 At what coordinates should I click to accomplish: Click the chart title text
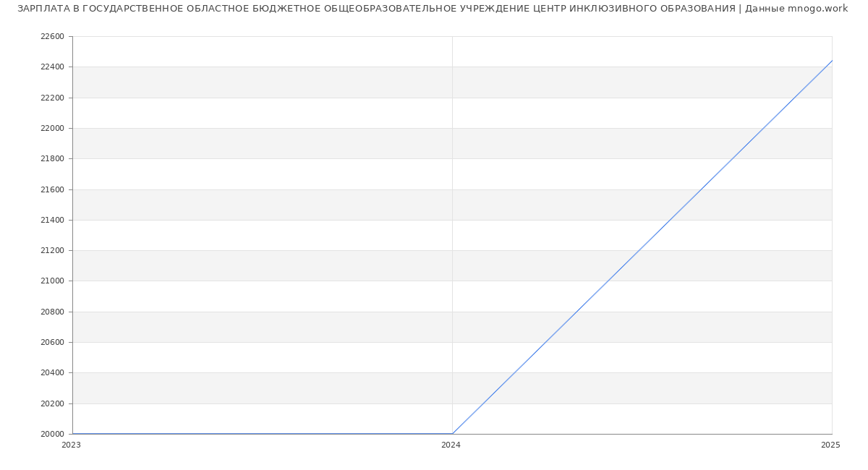(x=433, y=9)
